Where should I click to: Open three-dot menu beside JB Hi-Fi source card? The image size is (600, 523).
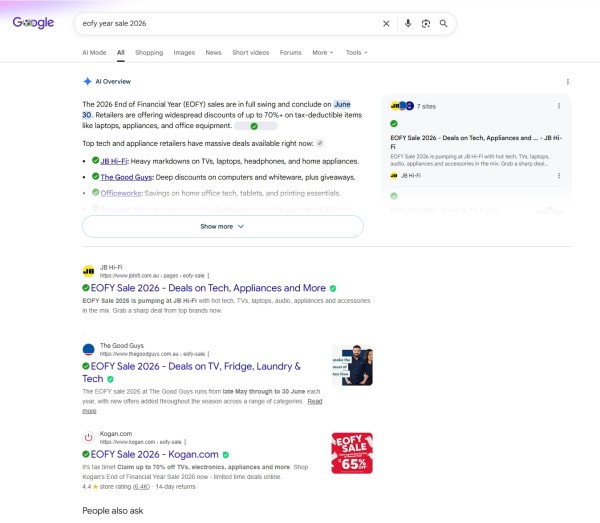pos(559,176)
